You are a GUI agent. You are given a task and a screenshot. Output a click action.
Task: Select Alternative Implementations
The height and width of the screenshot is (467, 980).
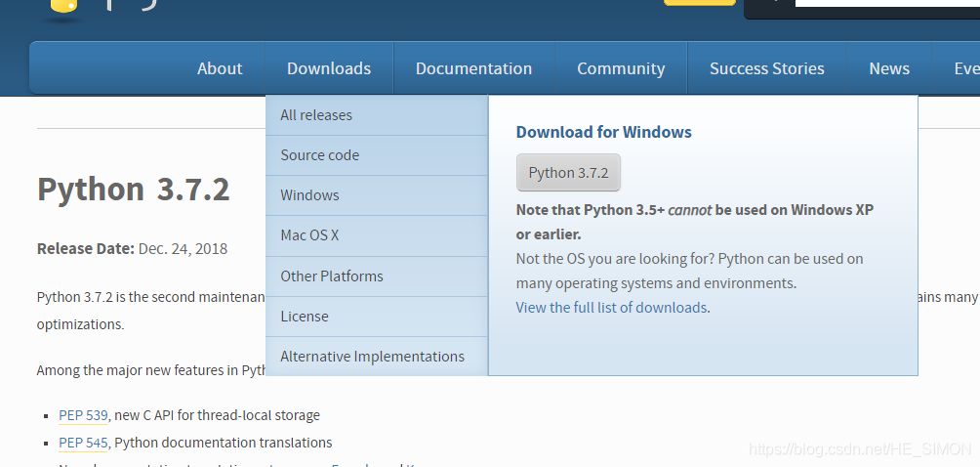[376, 357]
